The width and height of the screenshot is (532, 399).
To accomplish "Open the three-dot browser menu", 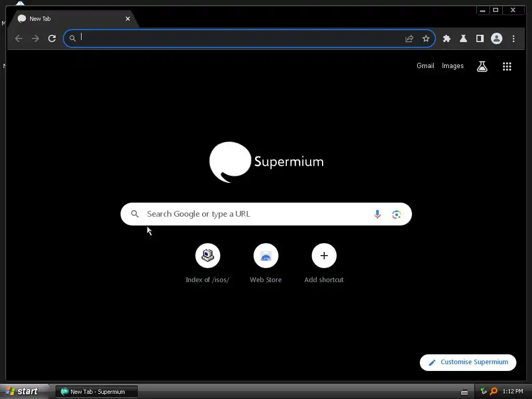I will (x=513, y=38).
